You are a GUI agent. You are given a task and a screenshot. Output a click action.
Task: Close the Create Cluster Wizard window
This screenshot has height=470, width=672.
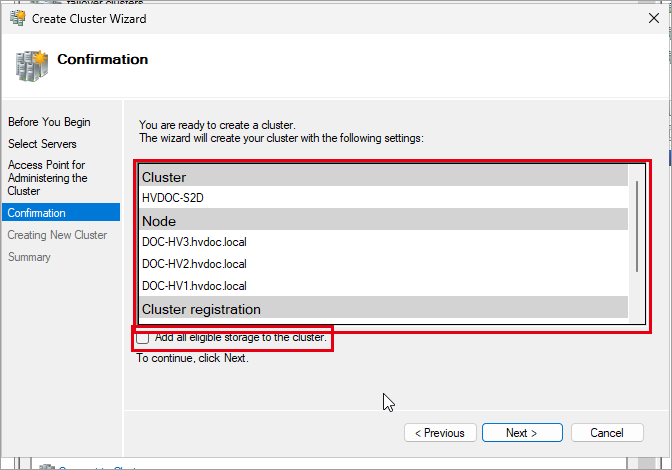click(654, 18)
